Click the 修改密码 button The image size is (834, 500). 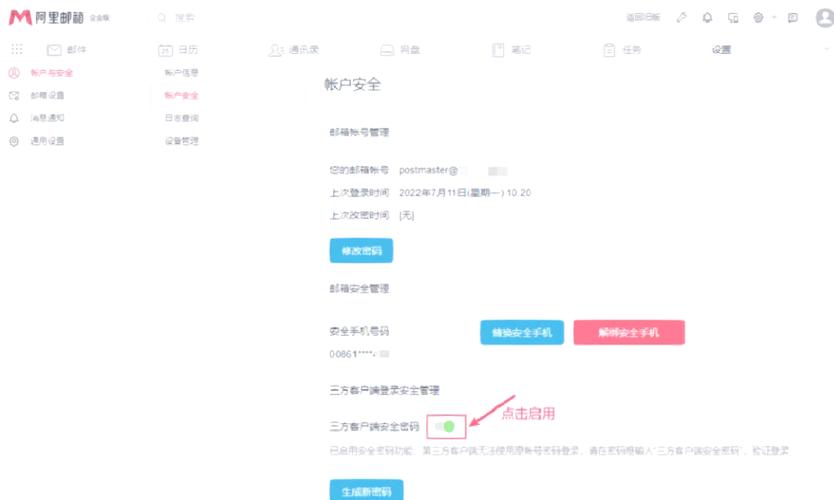click(361, 251)
